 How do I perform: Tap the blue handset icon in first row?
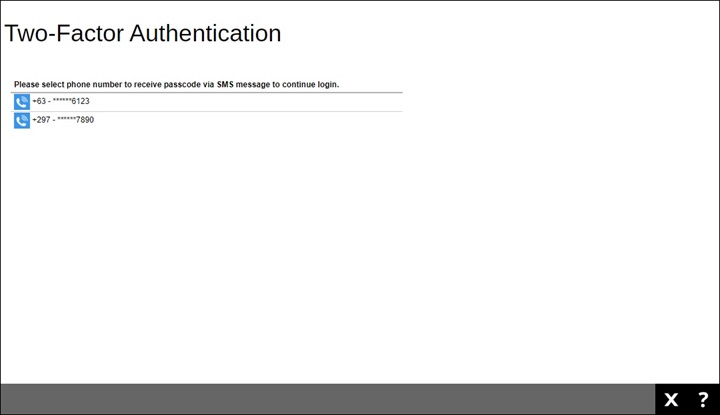(x=22, y=102)
